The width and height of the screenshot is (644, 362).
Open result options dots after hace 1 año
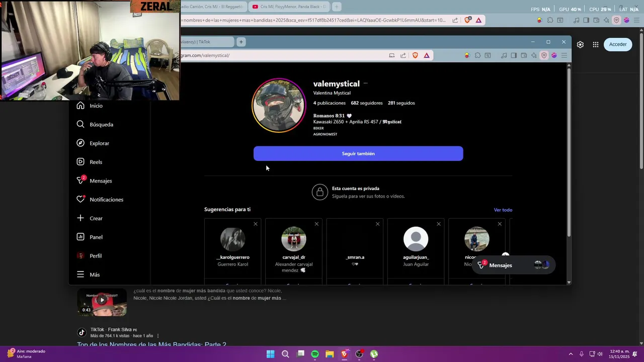158,336
